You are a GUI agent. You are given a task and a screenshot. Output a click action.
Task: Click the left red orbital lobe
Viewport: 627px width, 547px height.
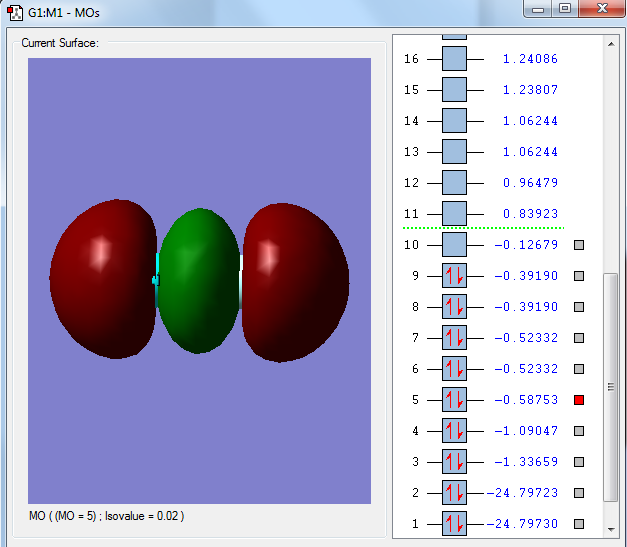pyautogui.click(x=103, y=279)
